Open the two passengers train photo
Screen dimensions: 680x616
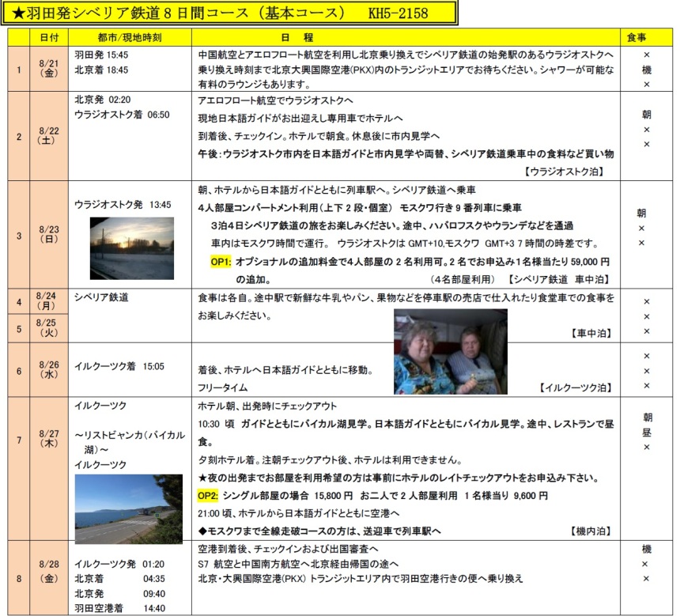tap(451, 351)
